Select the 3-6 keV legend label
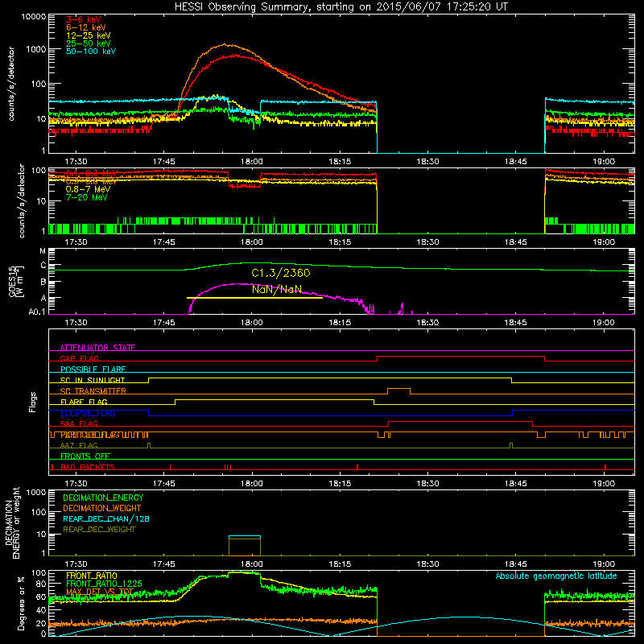 tap(83, 19)
